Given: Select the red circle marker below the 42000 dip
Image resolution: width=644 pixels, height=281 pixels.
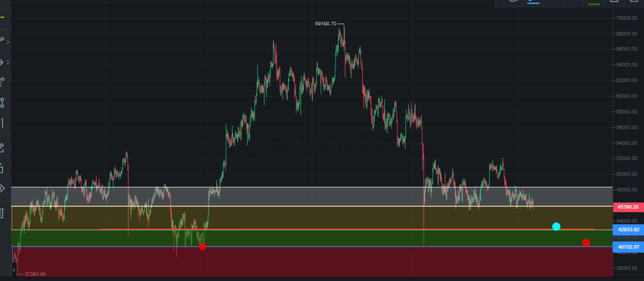Looking at the screenshot, I should pyautogui.click(x=202, y=247).
